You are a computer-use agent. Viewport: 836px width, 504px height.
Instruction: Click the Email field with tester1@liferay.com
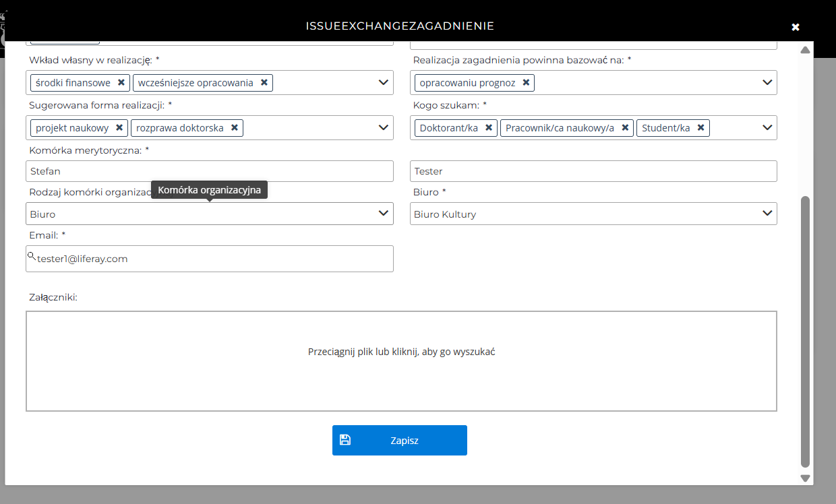(209, 259)
